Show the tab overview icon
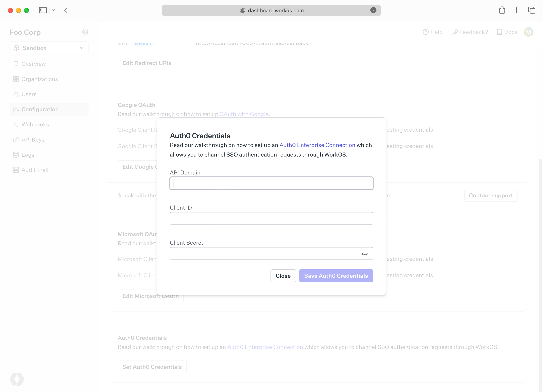This screenshot has width=543, height=392. click(x=531, y=10)
